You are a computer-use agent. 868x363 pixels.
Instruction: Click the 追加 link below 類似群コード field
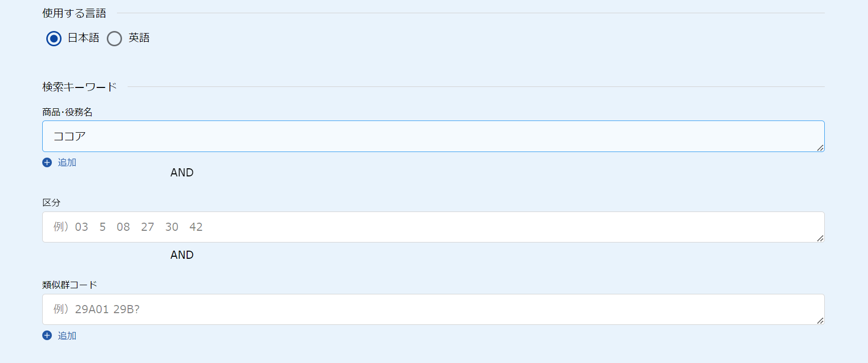67,336
